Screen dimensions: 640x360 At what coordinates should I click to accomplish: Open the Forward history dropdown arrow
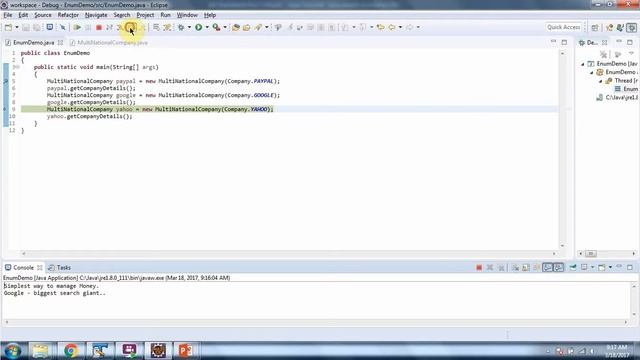(x=418, y=27)
